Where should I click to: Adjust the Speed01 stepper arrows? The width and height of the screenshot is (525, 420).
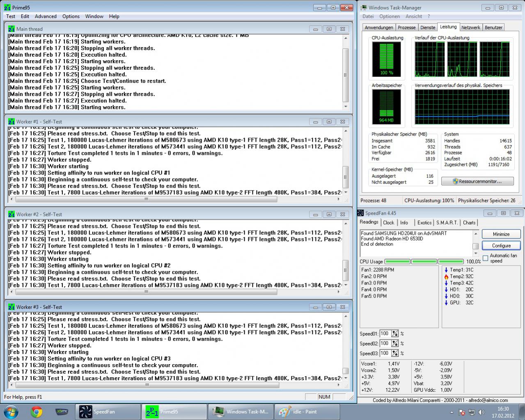[x=395, y=333]
